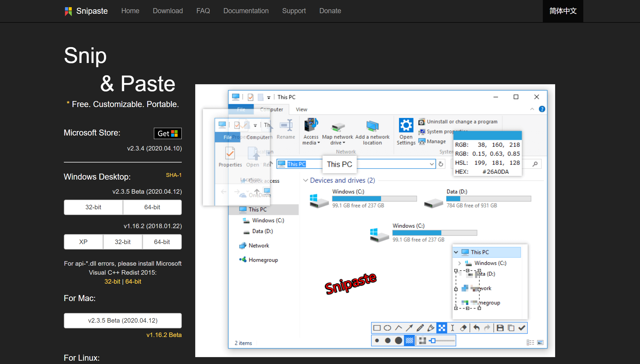Screen dimensions: 640x364
Task: Collapse the ribbon using the chevron
Action: 532,109
